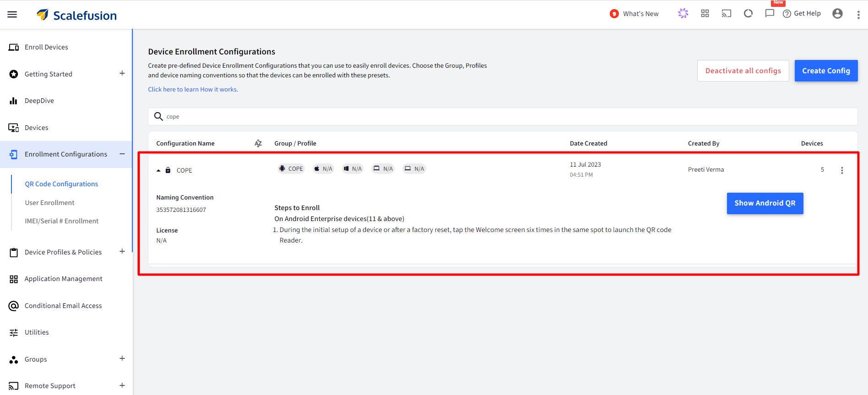Expand Groups with plus icon
The width and height of the screenshot is (868, 395).
(x=122, y=358)
